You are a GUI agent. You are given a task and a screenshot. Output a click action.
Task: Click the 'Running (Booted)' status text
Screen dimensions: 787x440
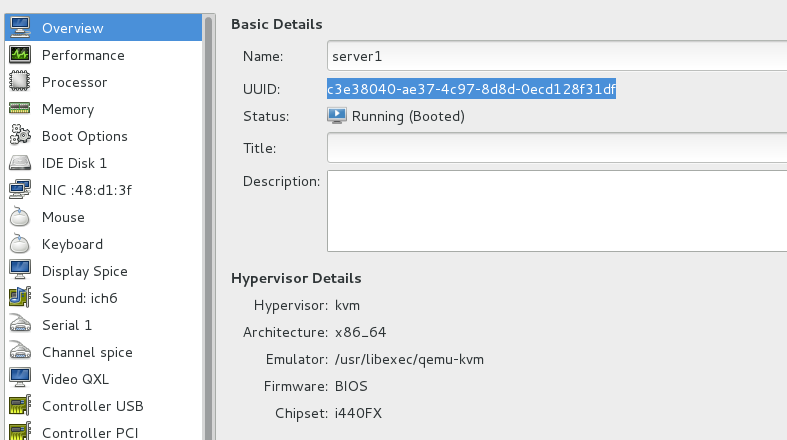(408, 116)
